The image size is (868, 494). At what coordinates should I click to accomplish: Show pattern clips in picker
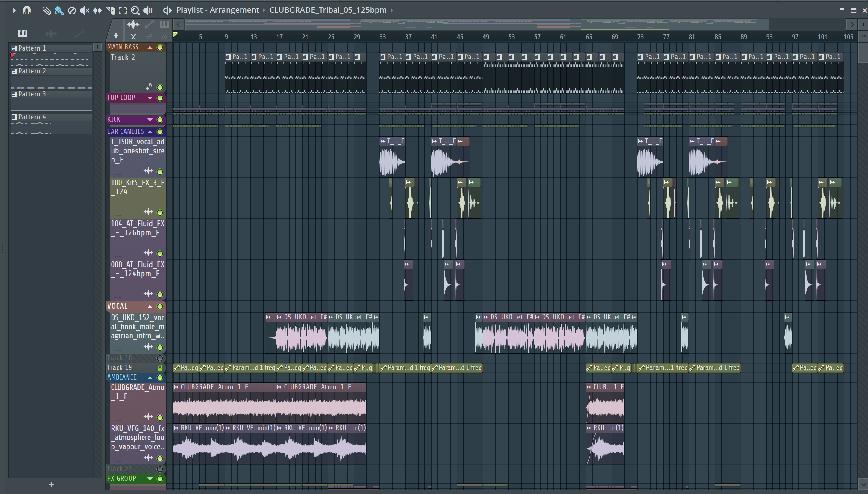click(x=23, y=33)
